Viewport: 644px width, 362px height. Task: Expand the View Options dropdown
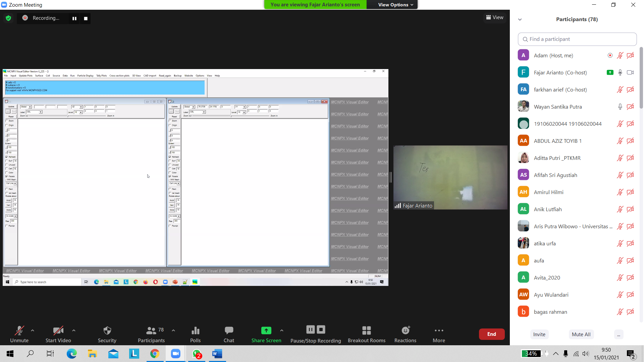click(395, 5)
